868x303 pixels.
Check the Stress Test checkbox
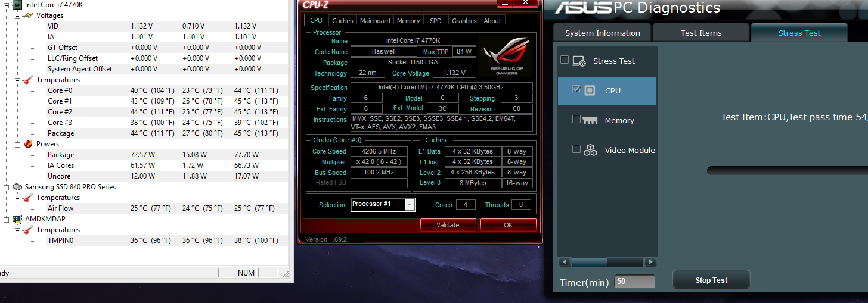point(565,60)
